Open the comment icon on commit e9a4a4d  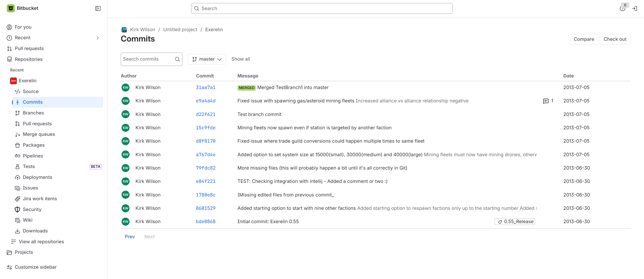[x=546, y=101]
